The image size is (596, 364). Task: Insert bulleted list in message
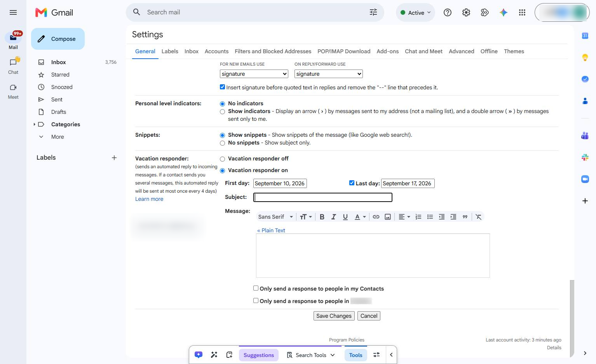click(430, 217)
